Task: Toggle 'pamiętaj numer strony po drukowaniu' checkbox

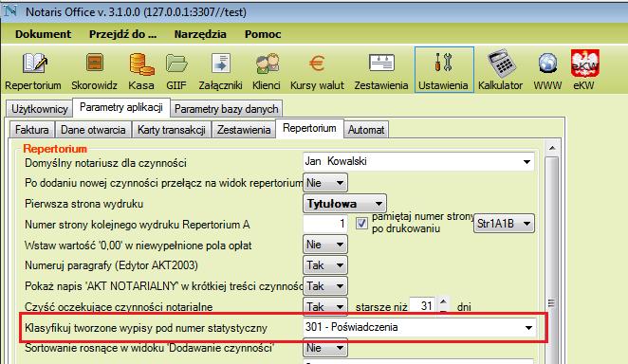Action: click(361, 223)
